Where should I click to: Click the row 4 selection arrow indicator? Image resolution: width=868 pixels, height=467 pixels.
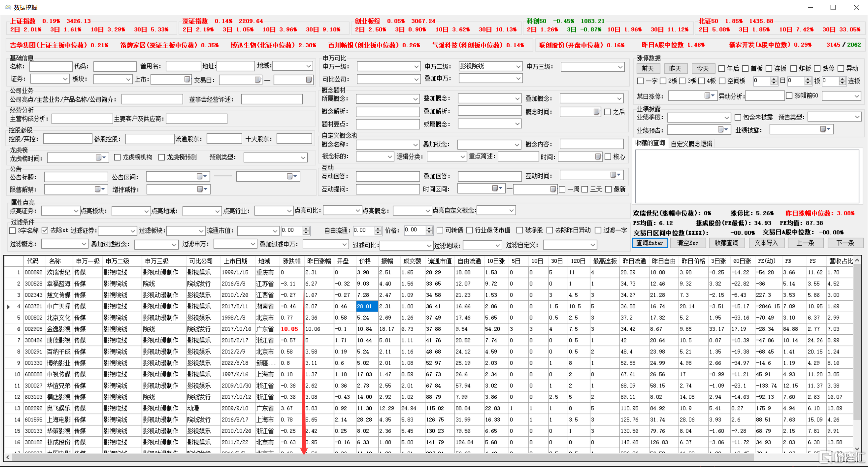pyautogui.click(x=9, y=306)
